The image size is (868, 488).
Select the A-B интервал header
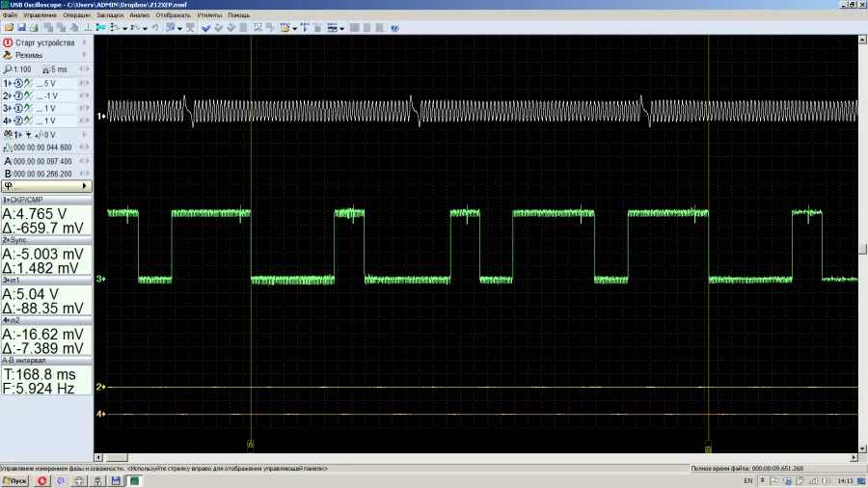(x=46, y=360)
